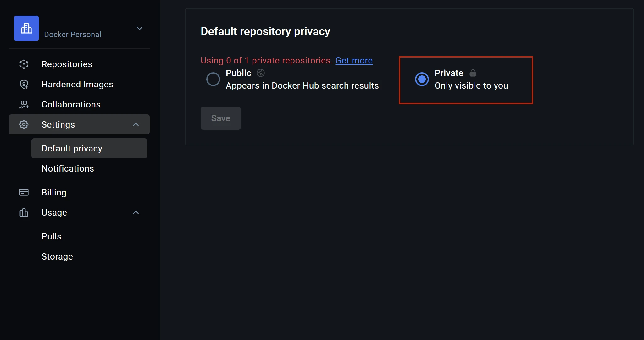Click the Settings gear icon
Image resolution: width=644 pixels, height=340 pixels.
pyautogui.click(x=24, y=124)
